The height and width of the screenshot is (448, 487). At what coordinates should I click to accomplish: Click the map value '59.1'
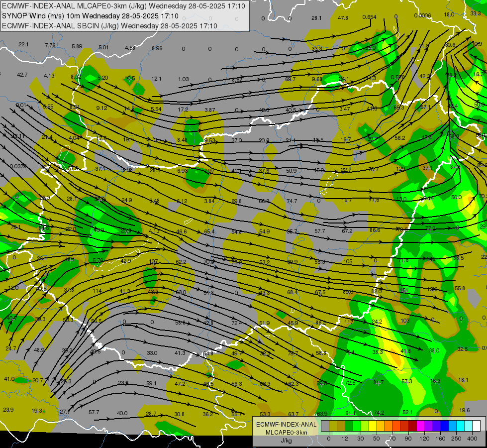[151, 383]
